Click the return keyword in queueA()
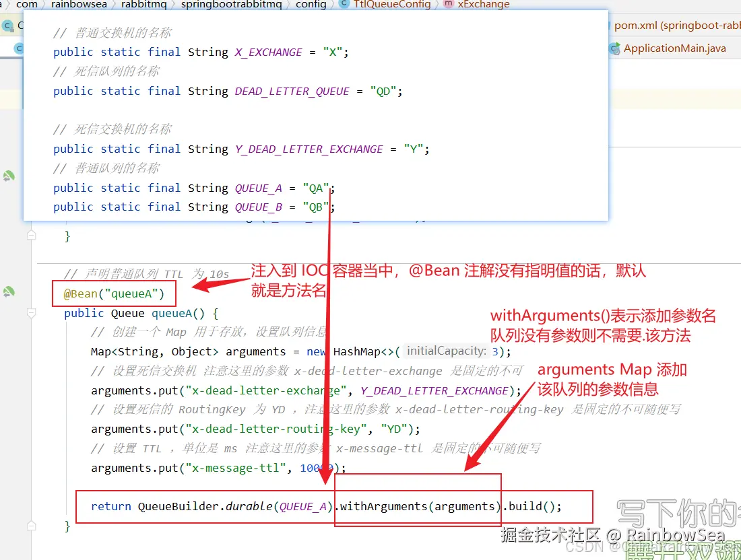 111,506
